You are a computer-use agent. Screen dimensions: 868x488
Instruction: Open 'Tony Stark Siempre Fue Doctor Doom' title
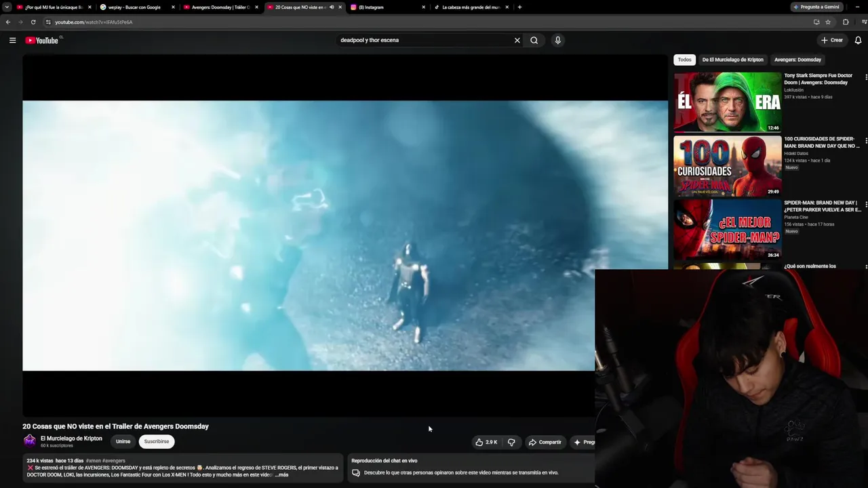(818, 79)
